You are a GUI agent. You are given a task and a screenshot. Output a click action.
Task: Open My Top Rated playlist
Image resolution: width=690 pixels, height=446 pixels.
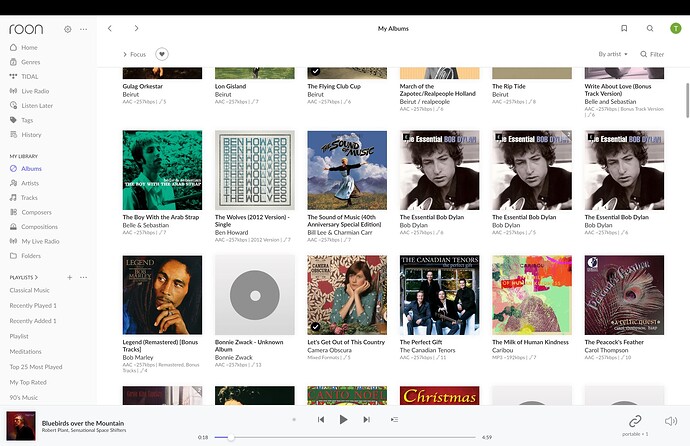pos(28,382)
